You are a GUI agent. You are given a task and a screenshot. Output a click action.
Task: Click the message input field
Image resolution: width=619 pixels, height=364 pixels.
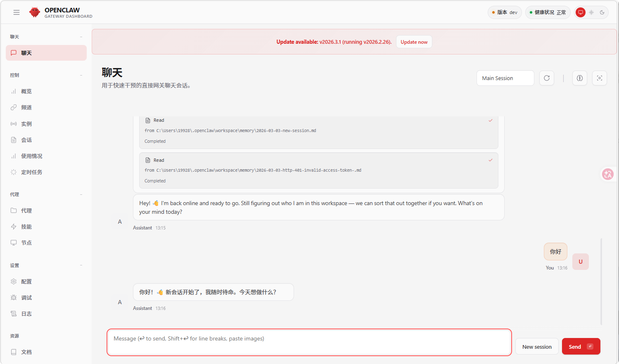coord(309,343)
